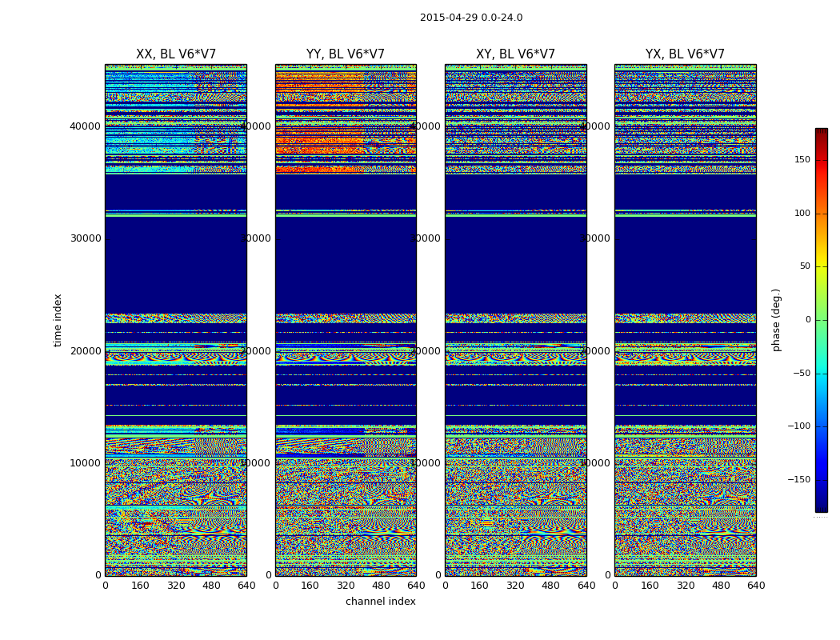840x640 pixels.
Task: Click the 160 channel tick under the YX panel
Action: click(650, 586)
